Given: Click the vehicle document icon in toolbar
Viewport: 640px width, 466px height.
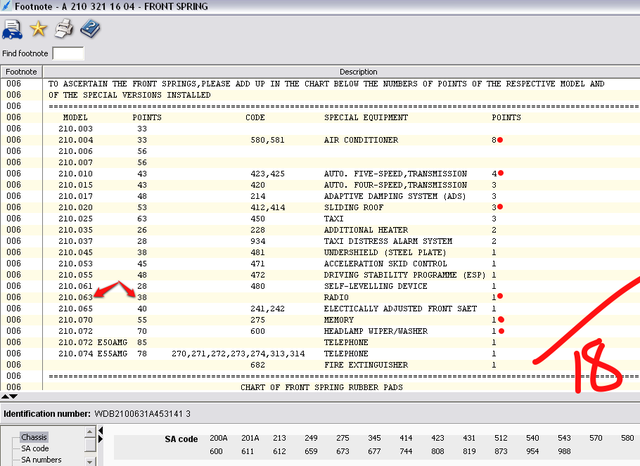Looking at the screenshot, I should [x=12, y=29].
